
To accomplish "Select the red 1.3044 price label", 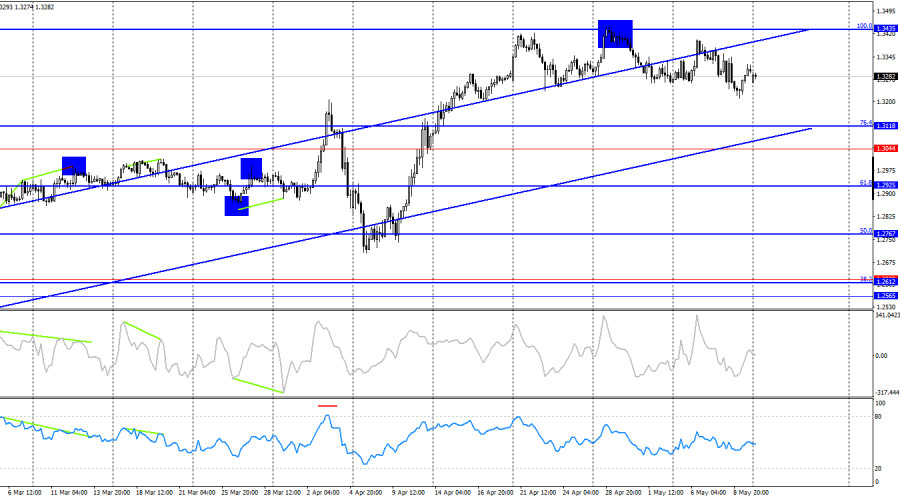I will 886,149.
